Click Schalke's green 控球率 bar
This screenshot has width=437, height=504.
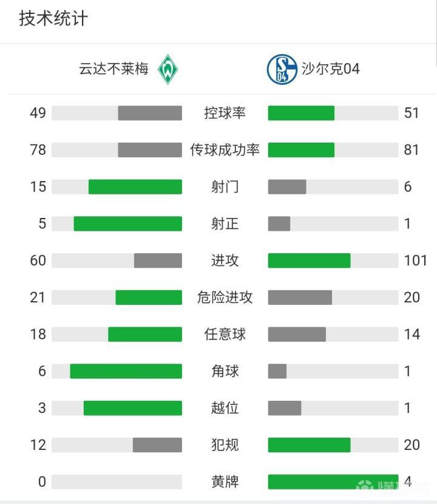tap(301, 113)
